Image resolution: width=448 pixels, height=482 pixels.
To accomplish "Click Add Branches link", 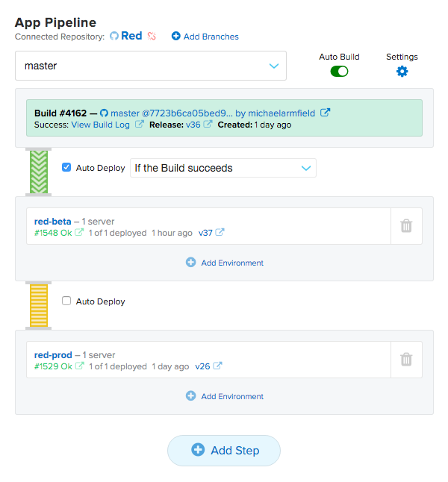I will pos(211,37).
